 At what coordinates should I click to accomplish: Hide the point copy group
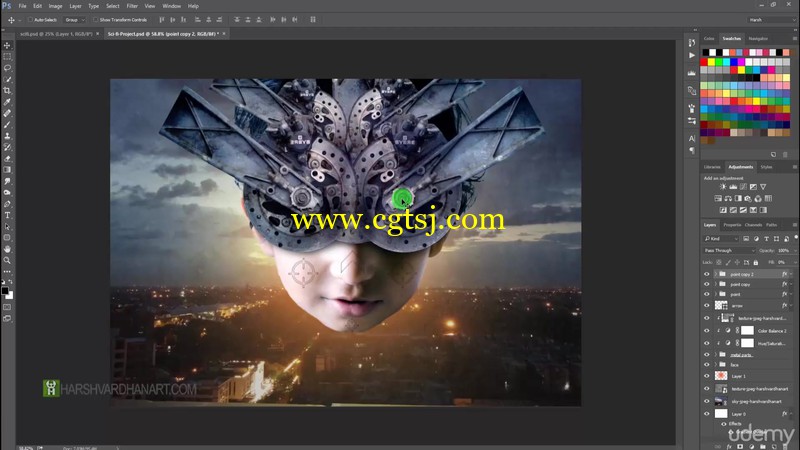pyautogui.click(x=707, y=284)
